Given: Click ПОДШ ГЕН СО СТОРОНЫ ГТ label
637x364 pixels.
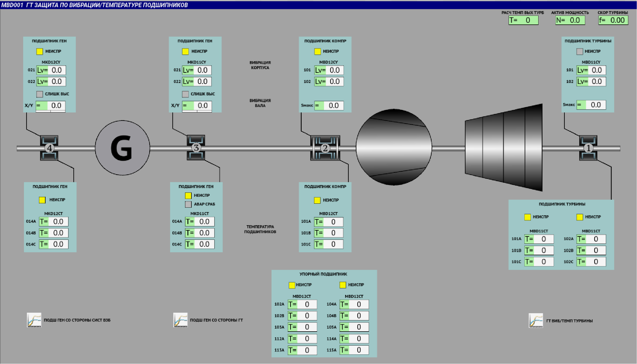Looking at the screenshot, I should [216, 320].
